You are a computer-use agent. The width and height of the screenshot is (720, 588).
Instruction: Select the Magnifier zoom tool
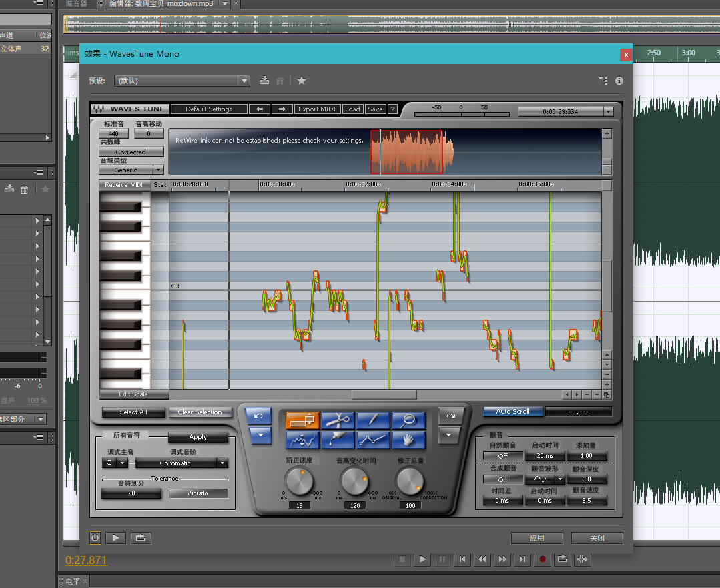tap(408, 420)
